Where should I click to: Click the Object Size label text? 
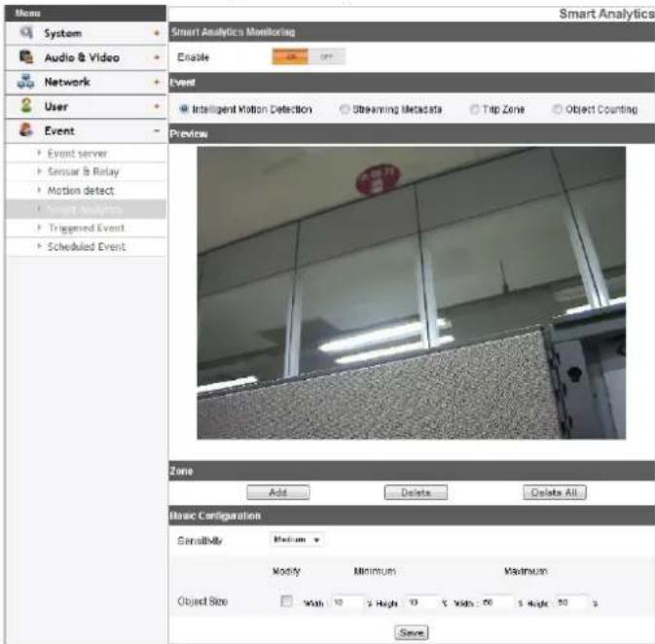202,601
